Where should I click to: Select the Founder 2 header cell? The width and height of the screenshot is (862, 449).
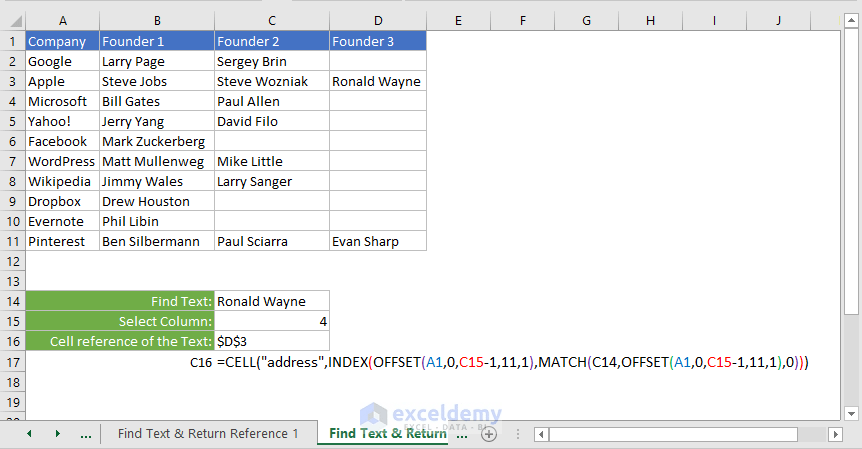pyautogui.click(x=272, y=41)
